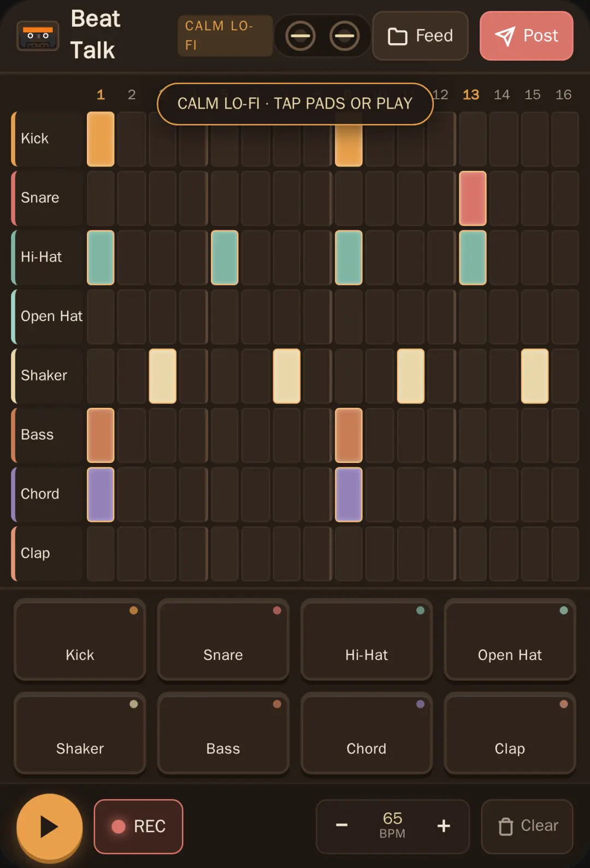This screenshot has height=868, width=590.
Task: Decrease BPM with the minus button
Action: pos(342,825)
